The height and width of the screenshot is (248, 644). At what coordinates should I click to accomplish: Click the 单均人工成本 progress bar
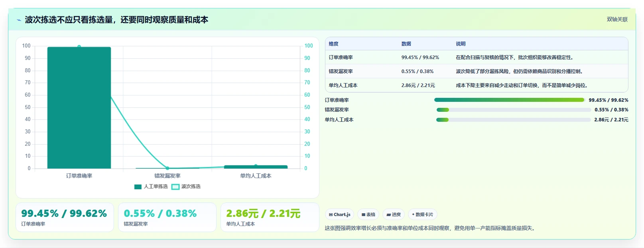pos(514,120)
